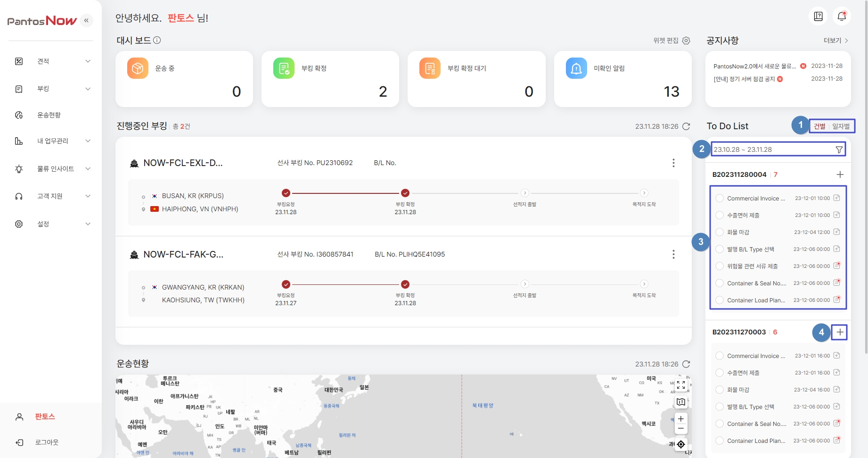Click 로그아웃 to log out
Screen dimensions: 868x458
(47, 442)
